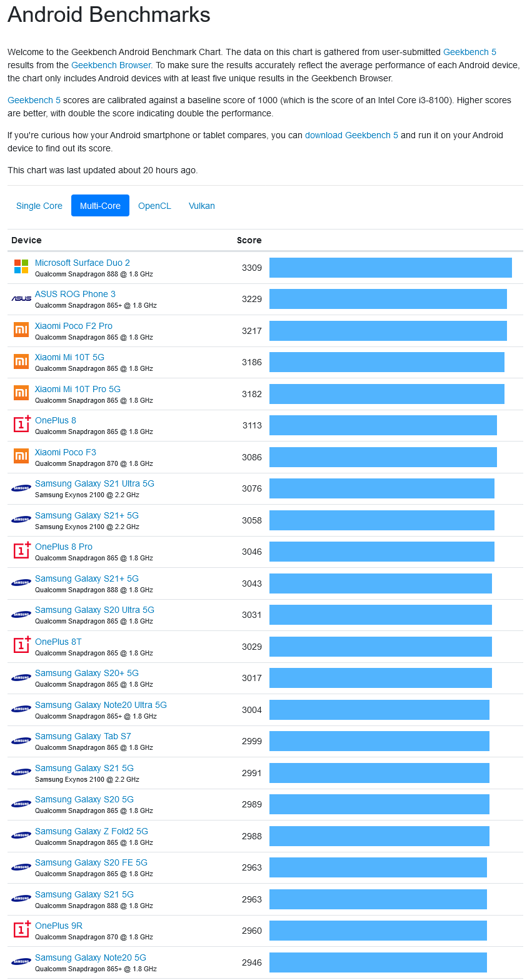Click the Samsung logo beside Galaxy S21 Ultra 5G
Viewport: 532px width, 980px height.
pyautogui.click(x=21, y=488)
